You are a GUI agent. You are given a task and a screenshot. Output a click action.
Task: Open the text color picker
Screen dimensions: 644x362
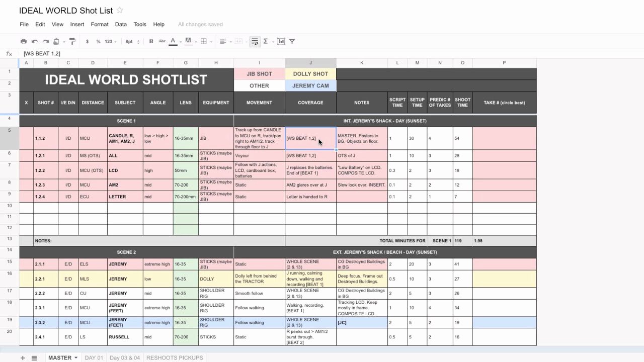point(173,41)
